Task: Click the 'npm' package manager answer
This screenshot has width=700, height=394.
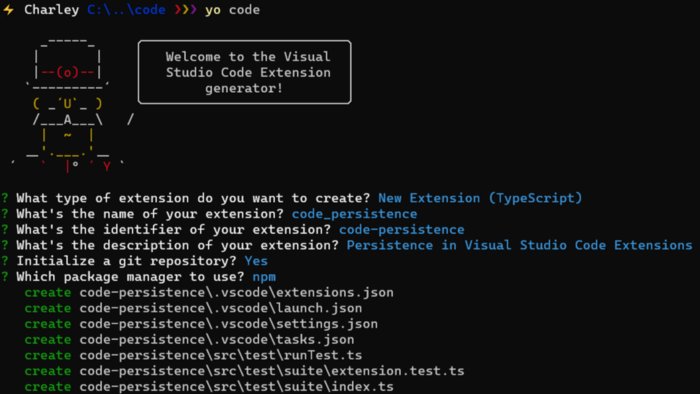Action: pyautogui.click(x=264, y=277)
